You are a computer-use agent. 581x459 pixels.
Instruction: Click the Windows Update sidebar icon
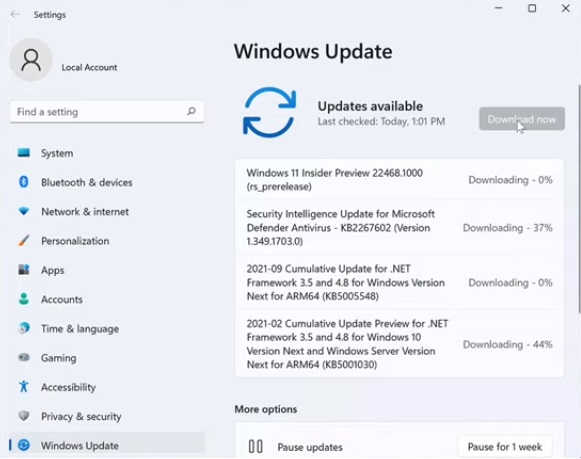[24, 445]
